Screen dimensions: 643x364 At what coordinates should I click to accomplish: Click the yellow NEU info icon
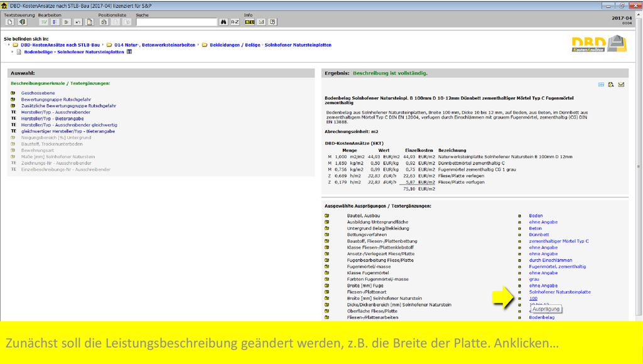coord(250,22)
